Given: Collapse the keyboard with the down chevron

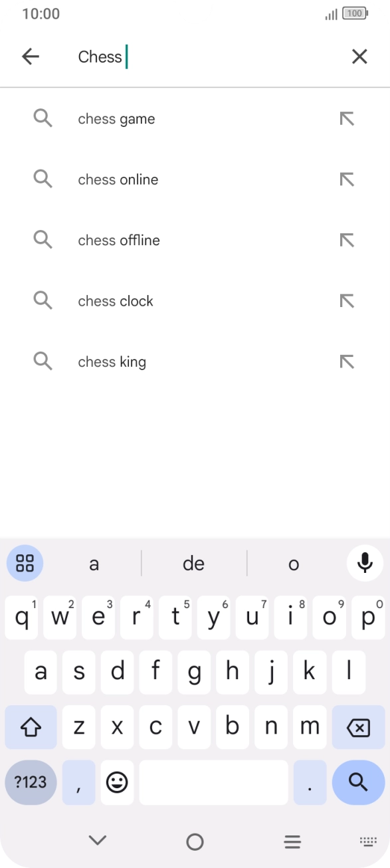Looking at the screenshot, I should tap(98, 840).
